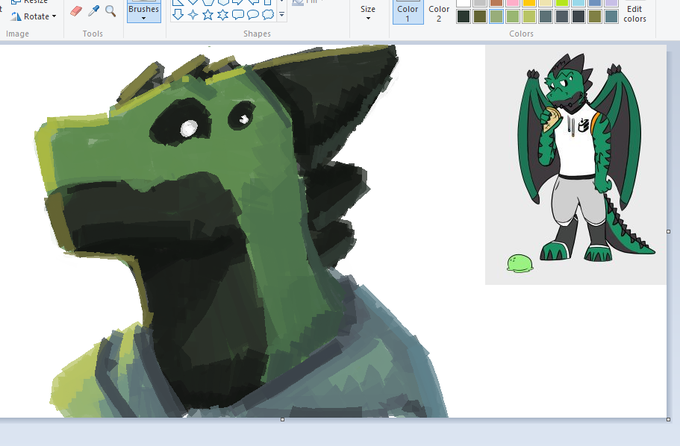Viewport: 680px width, 446px height.
Task: Choose the four-point star shape
Action: 193,14
